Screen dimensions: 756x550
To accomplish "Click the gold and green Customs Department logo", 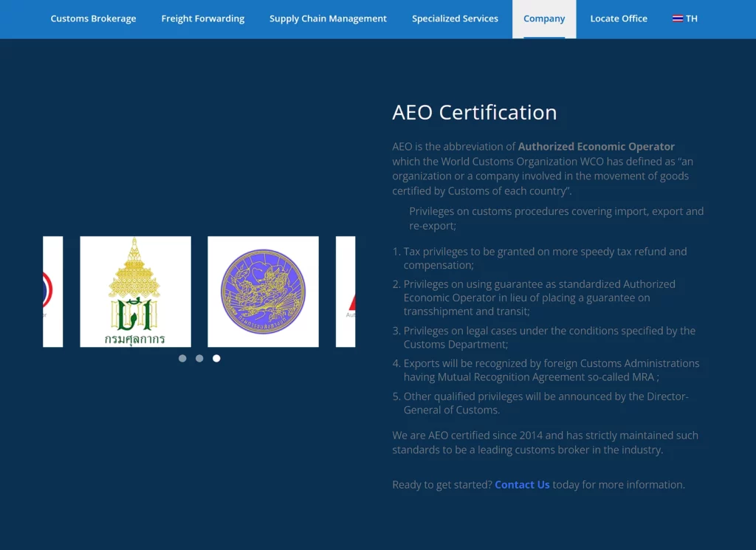I will point(135,292).
